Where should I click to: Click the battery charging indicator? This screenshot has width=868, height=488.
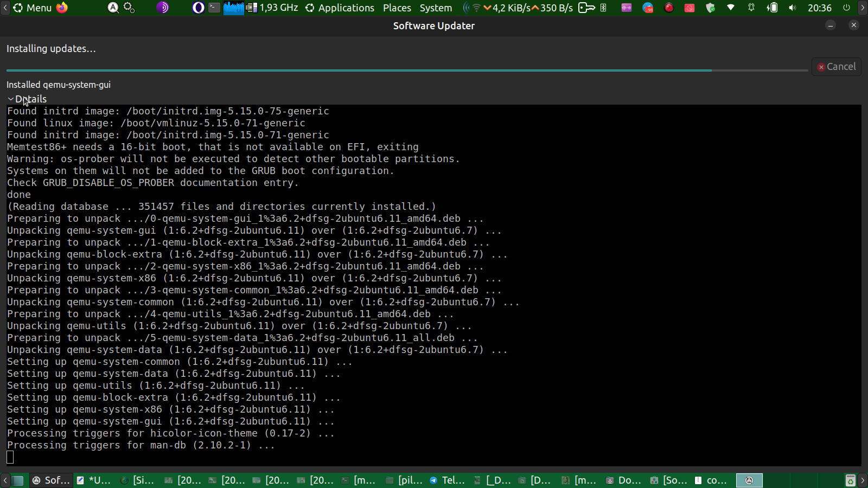coord(772,8)
